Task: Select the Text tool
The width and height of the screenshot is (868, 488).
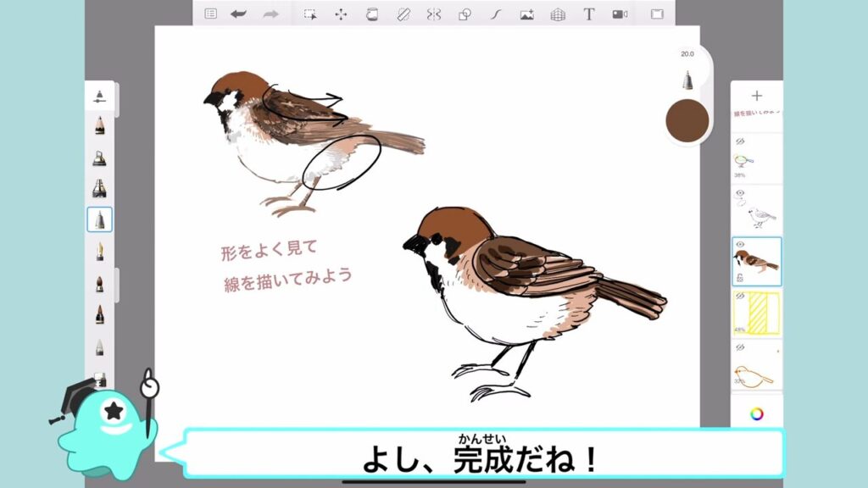Action: (x=588, y=14)
